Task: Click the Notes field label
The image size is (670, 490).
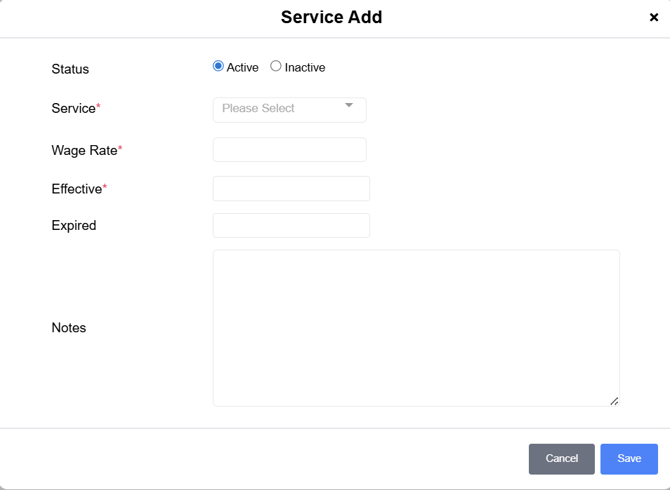Action: [69, 328]
